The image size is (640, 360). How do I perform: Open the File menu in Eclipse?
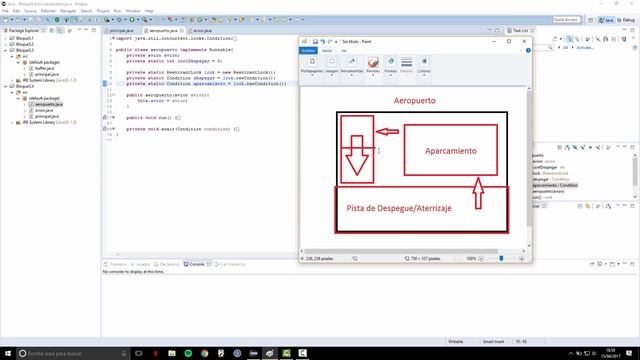(5, 11)
